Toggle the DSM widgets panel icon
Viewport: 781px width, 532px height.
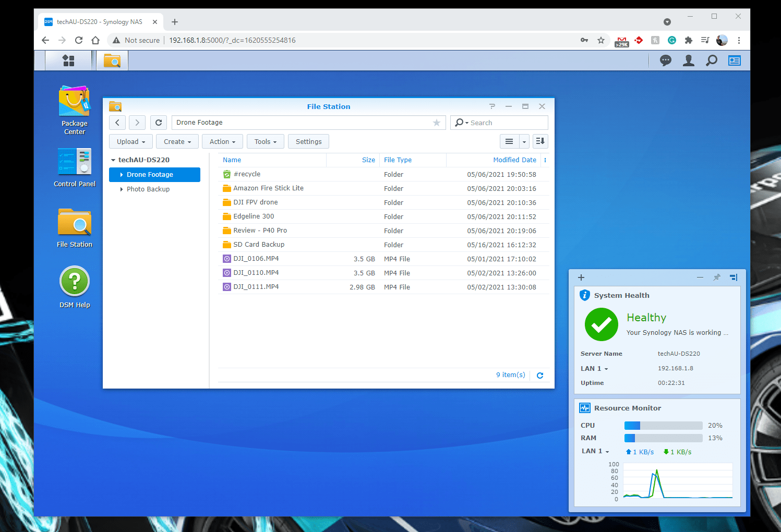735,61
